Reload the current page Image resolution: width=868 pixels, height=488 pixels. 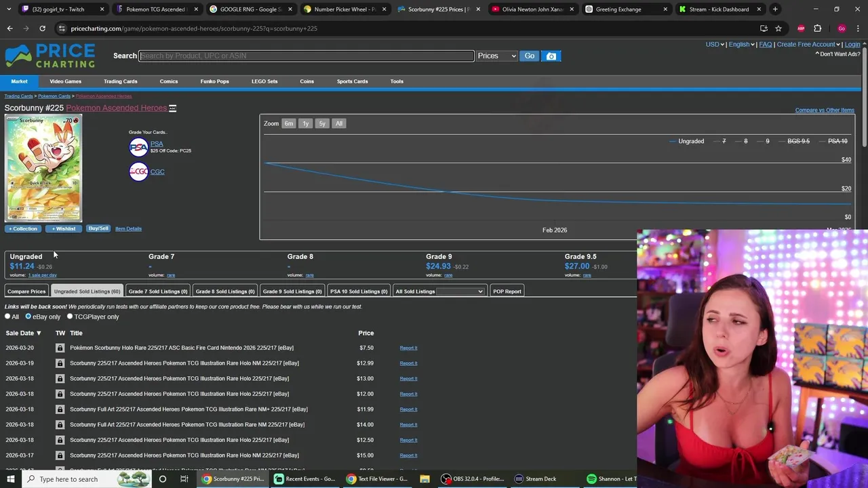click(42, 28)
